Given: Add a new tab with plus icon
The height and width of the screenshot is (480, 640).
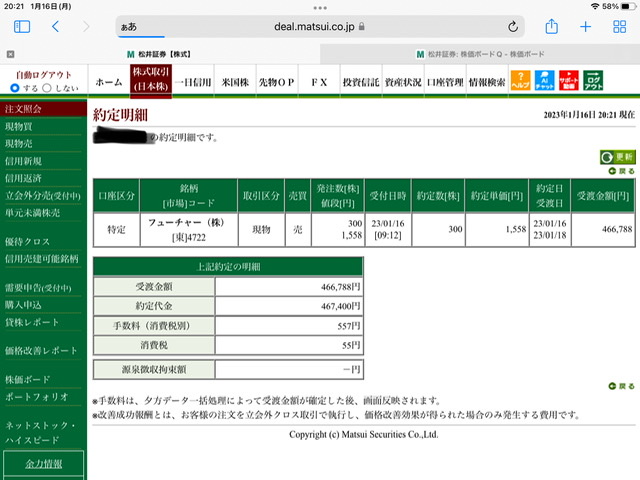Looking at the screenshot, I should (x=585, y=27).
